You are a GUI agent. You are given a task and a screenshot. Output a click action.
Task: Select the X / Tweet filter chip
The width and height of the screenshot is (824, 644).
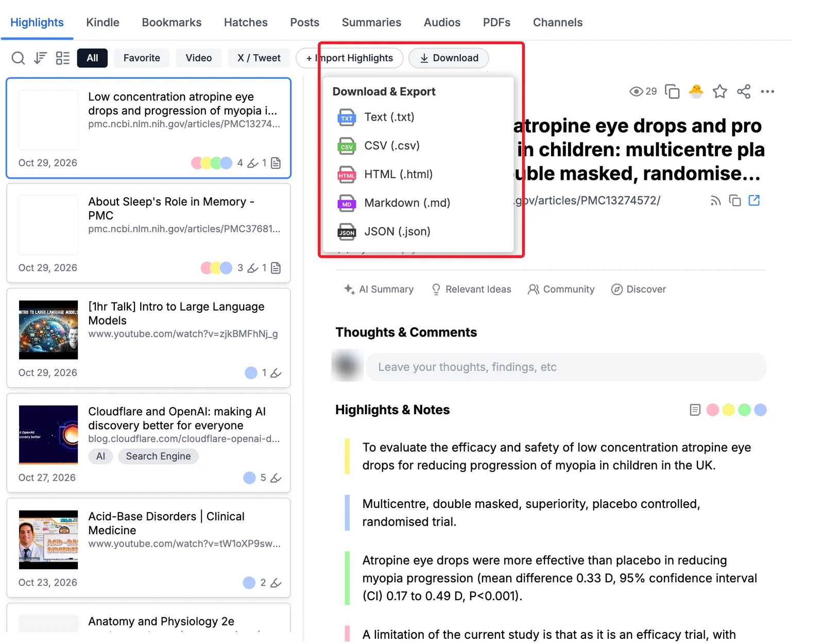point(259,58)
